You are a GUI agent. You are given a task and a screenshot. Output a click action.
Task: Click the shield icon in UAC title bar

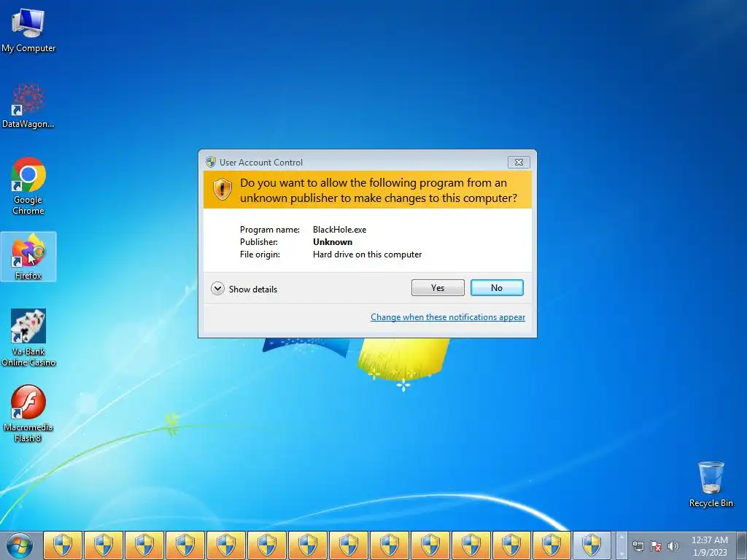[x=211, y=162]
